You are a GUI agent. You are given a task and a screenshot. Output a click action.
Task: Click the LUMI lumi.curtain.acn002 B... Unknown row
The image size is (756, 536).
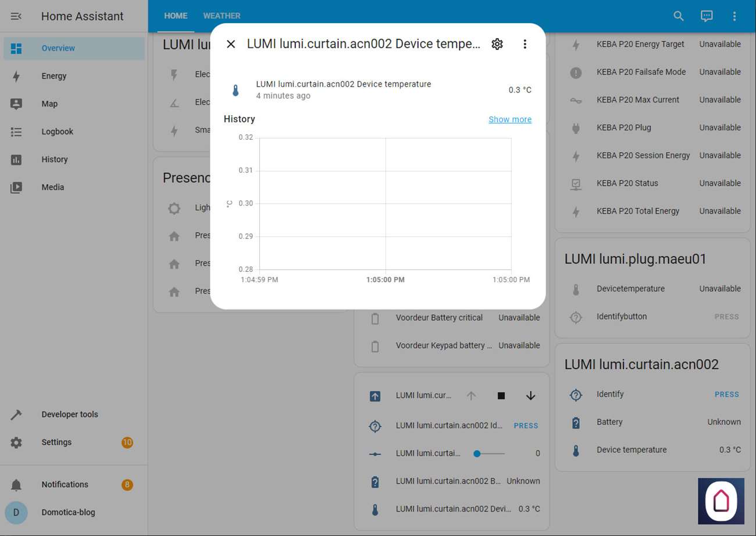452,481
